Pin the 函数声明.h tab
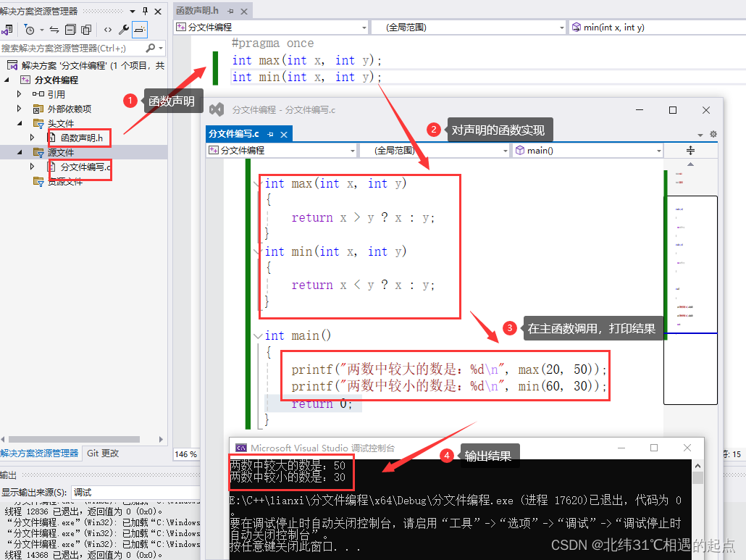 [x=231, y=11]
